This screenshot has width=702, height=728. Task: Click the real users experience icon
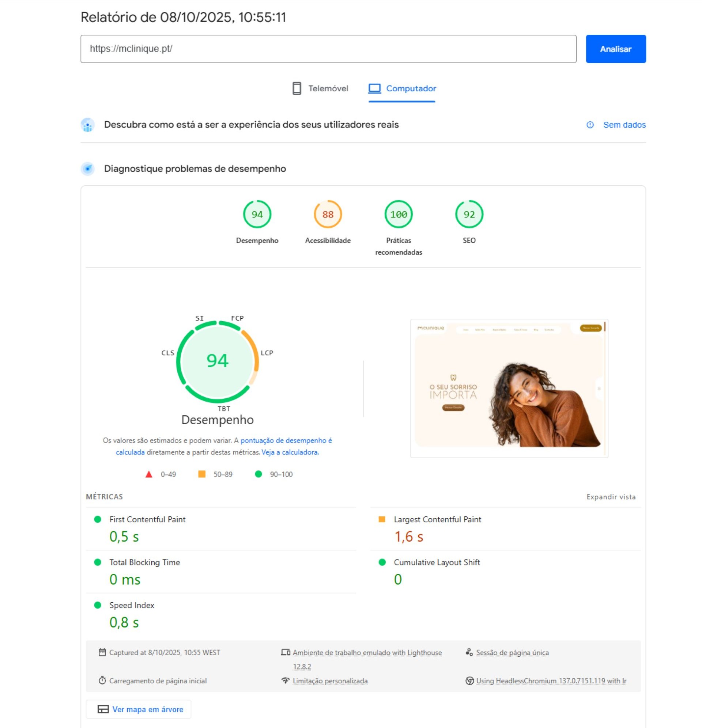click(x=88, y=125)
